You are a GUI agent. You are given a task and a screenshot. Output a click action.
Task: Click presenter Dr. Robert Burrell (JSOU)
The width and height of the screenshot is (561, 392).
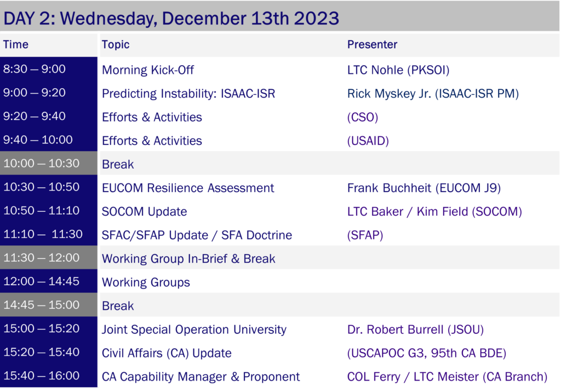click(x=415, y=330)
